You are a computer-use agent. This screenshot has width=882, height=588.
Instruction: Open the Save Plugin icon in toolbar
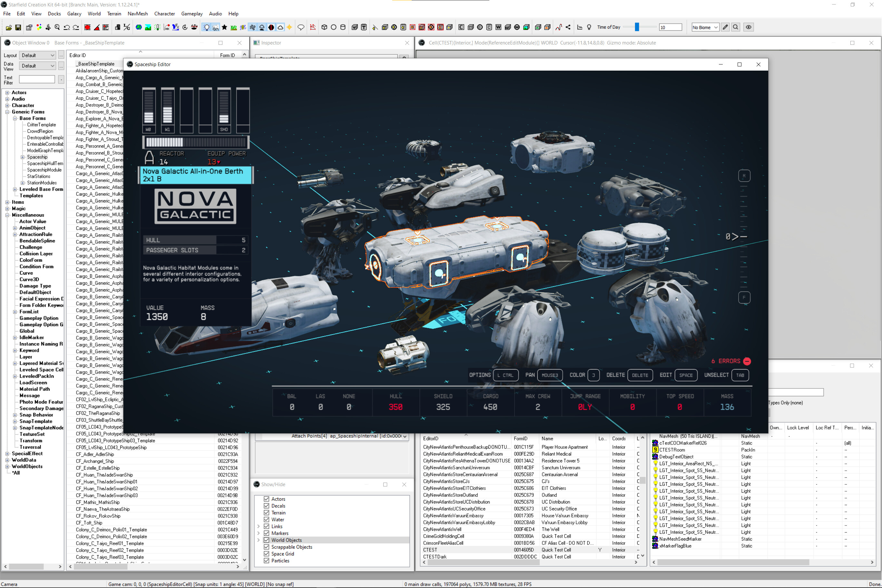click(x=18, y=27)
